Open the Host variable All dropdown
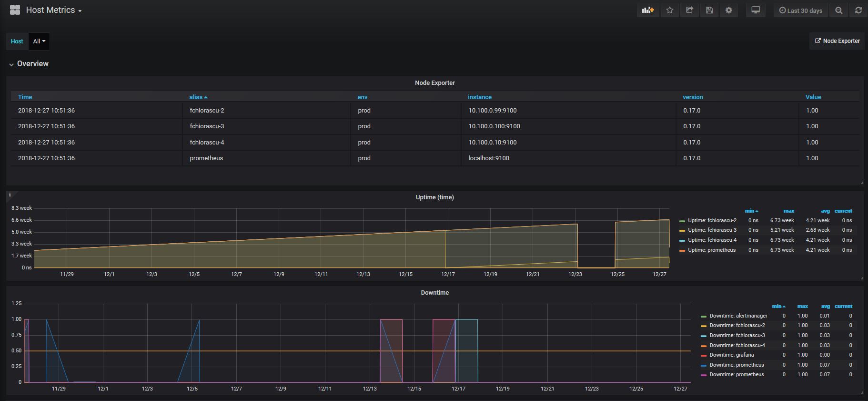 pos(39,41)
